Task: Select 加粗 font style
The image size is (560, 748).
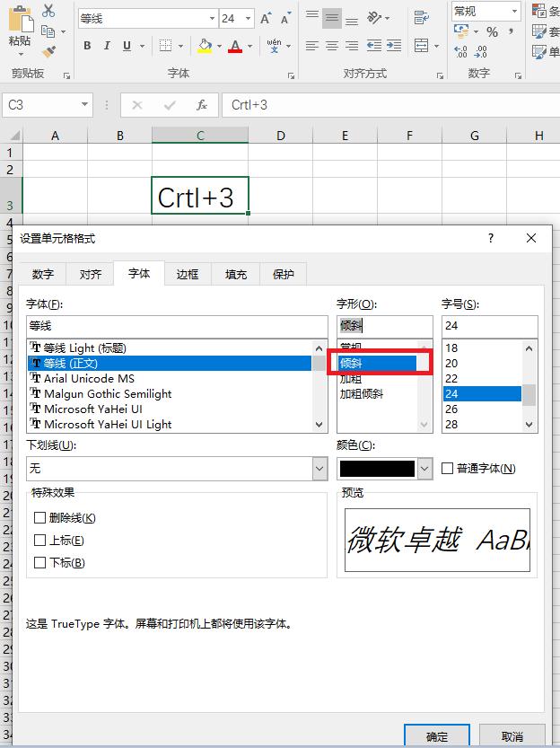Action: point(351,379)
